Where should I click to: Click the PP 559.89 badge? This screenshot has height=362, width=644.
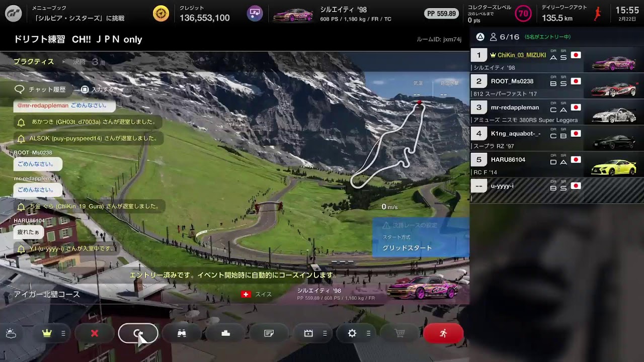point(441,14)
